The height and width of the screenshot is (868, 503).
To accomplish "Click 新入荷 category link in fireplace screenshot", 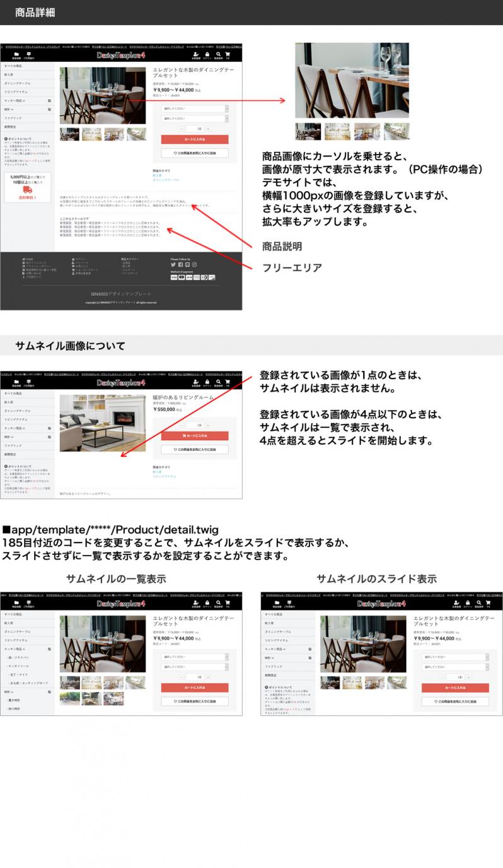I will click(157, 472).
